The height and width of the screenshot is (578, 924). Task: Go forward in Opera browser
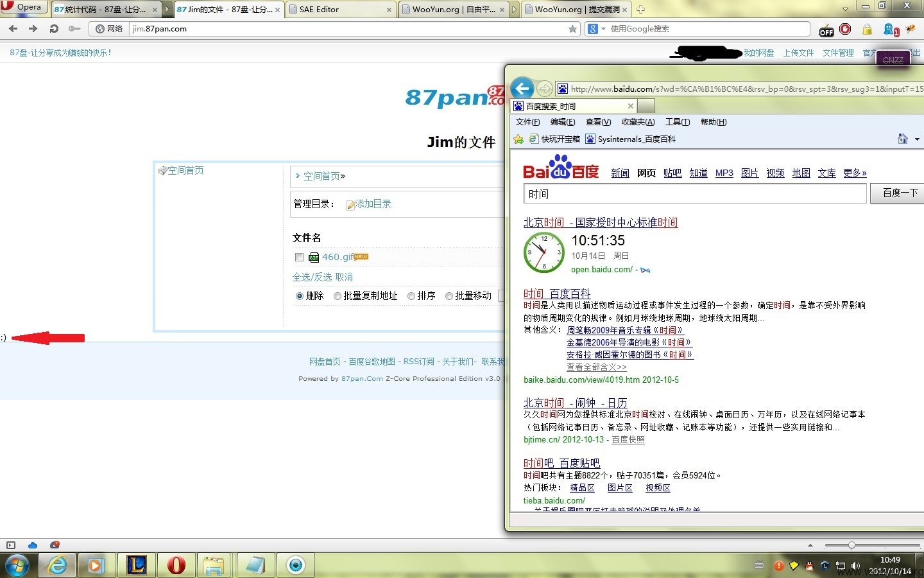[33, 29]
